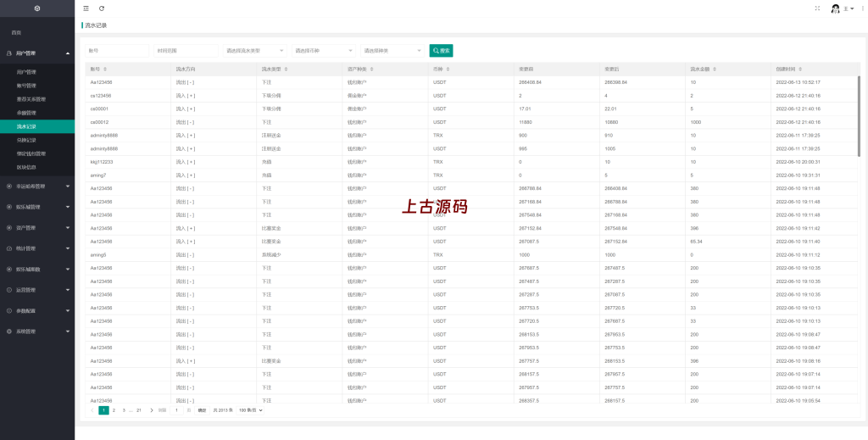Screen dimensions: 868x440
Task: Expand the 资产管理 sidebar group
Action: pos(37,227)
